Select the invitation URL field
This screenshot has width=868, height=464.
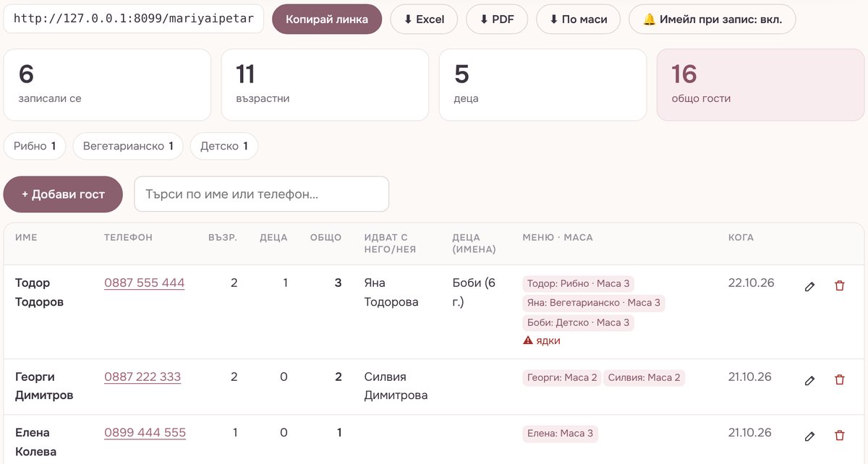tap(134, 19)
